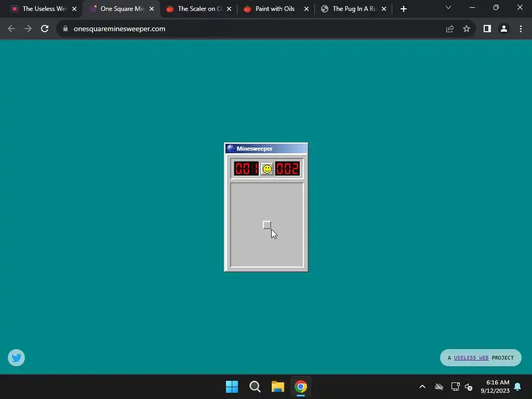Close the Paint with Oils tab

[x=307, y=9]
